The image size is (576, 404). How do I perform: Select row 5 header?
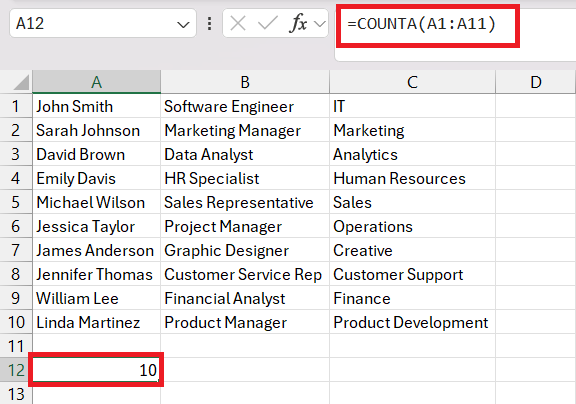[x=16, y=202]
